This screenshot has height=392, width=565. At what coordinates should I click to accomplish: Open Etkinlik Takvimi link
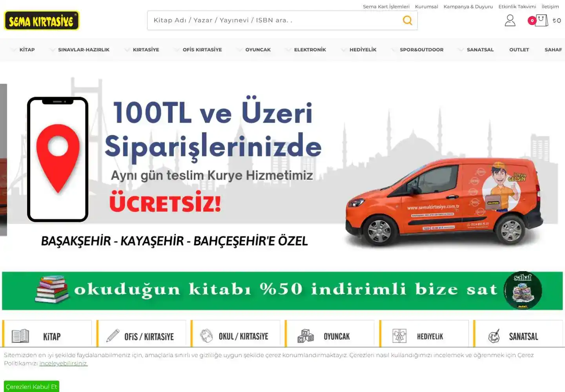[x=517, y=7]
